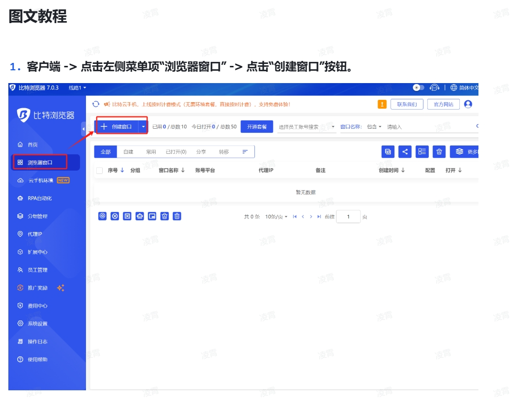
Task: Open the user avatar account icon
Action: [468, 104]
